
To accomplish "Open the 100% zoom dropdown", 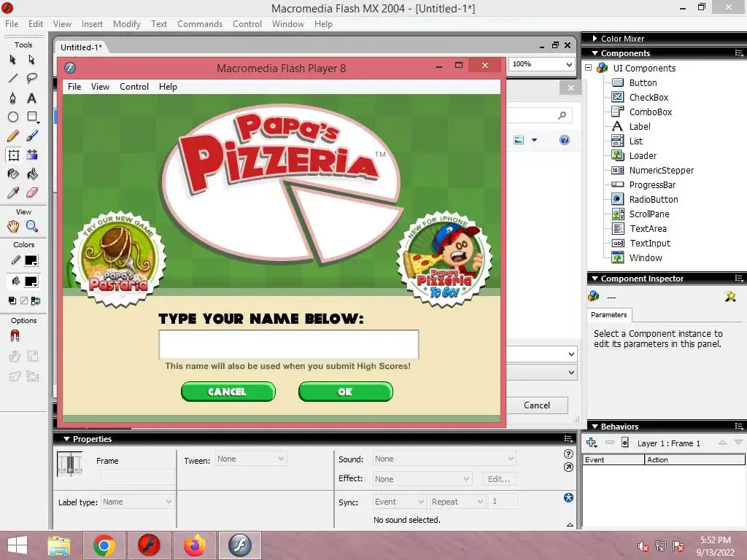I will [x=569, y=64].
